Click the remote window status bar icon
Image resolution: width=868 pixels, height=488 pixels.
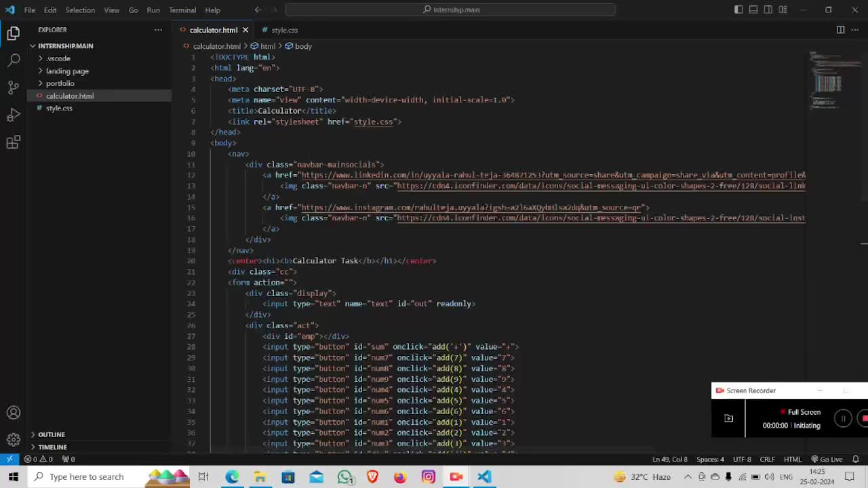[9, 459]
